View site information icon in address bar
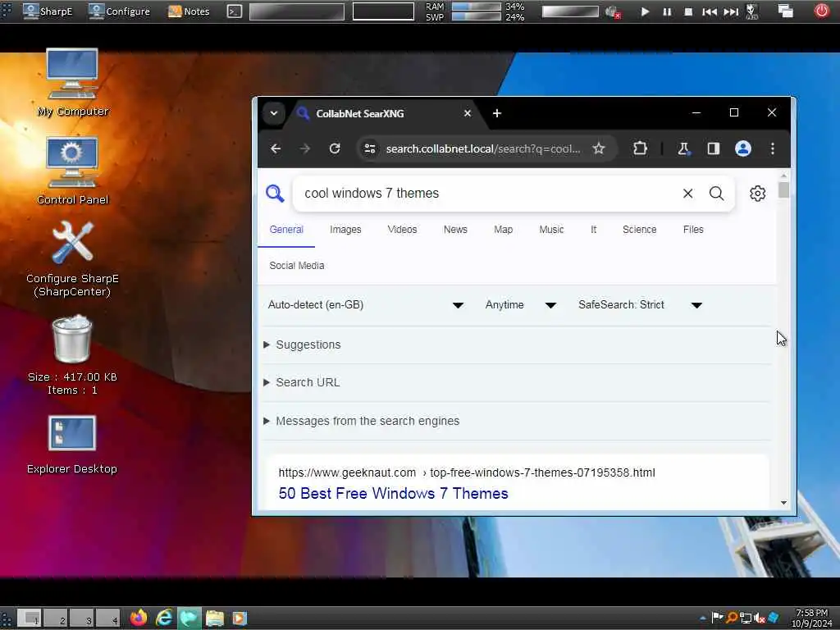This screenshot has width=840, height=630. [370, 148]
